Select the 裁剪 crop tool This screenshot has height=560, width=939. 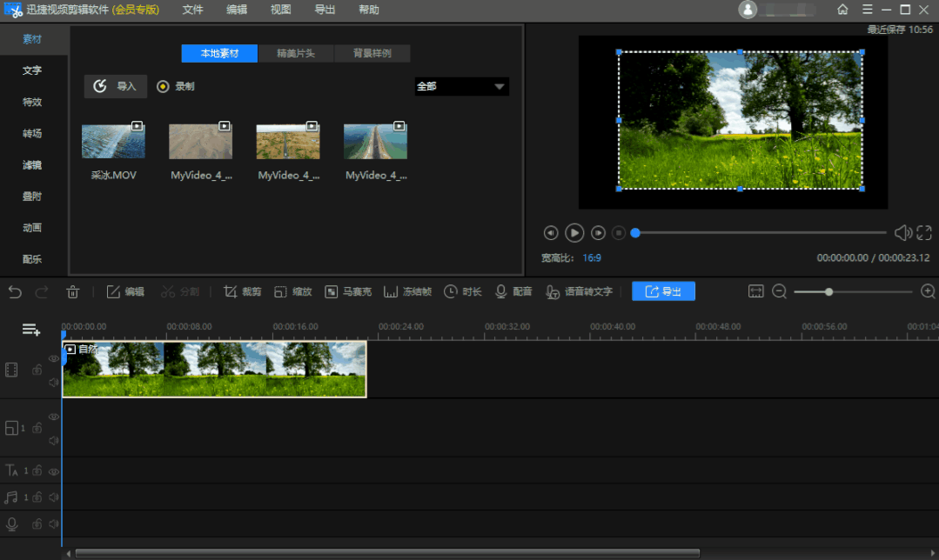click(x=242, y=292)
